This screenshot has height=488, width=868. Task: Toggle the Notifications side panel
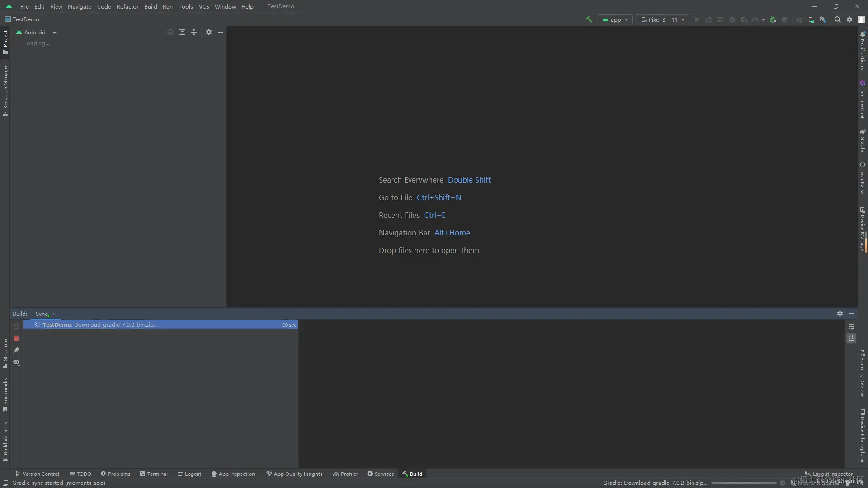863,50
